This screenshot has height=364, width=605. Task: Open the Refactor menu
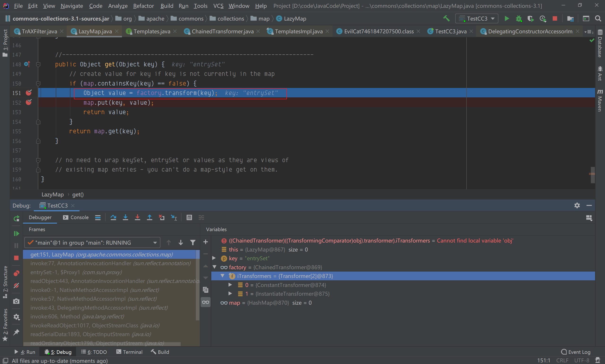(x=143, y=6)
